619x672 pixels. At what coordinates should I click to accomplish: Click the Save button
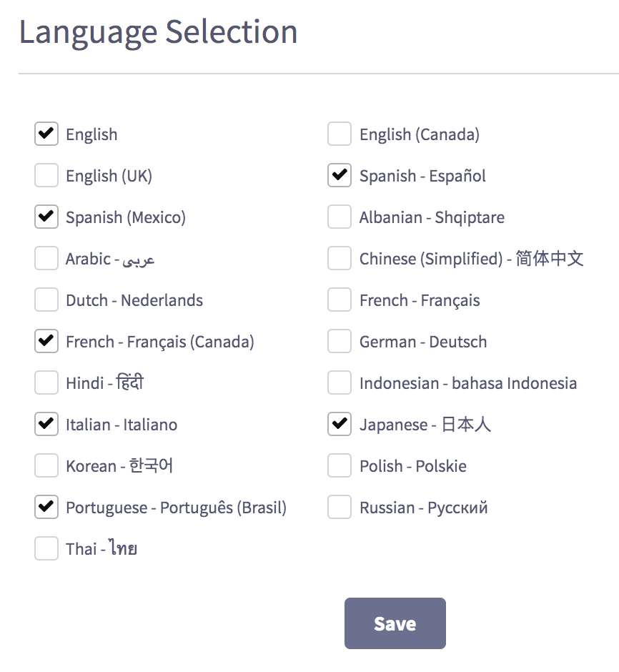click(395, 623)
